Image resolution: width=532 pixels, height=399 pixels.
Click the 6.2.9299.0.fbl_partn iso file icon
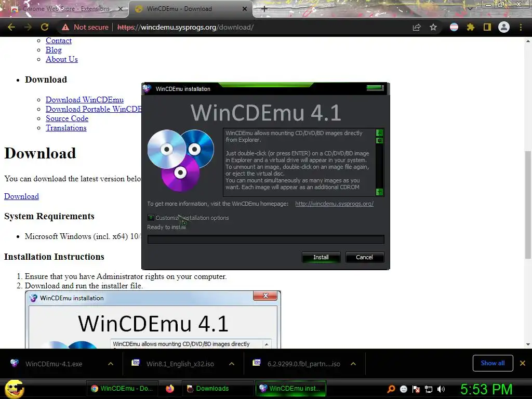[257, 363]
